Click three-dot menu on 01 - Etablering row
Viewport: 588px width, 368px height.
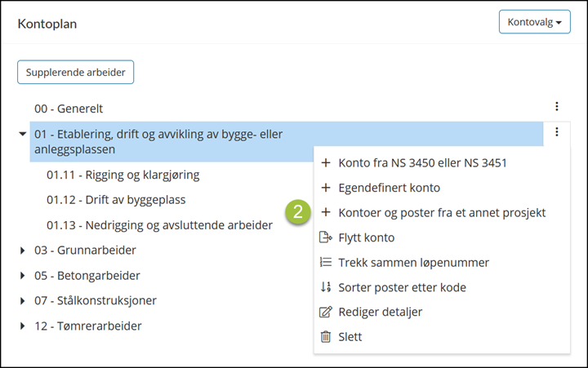[x=556, y=132]
